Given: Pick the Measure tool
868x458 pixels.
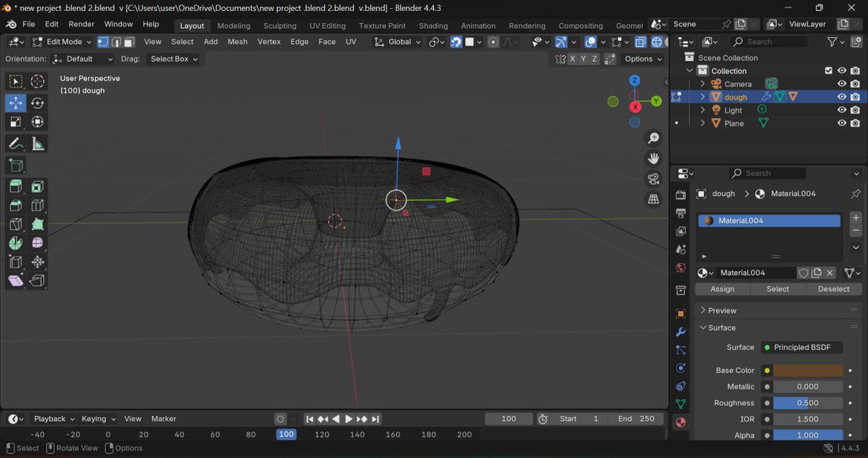Looking at the screenshot, I should [38, 144].
